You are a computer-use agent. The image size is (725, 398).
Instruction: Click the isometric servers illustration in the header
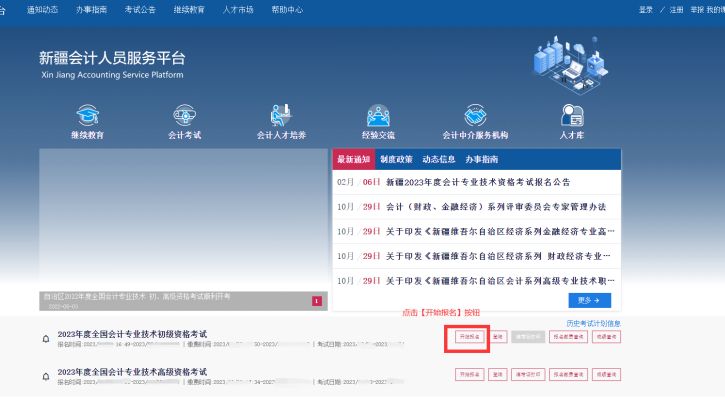coord(571,65)
